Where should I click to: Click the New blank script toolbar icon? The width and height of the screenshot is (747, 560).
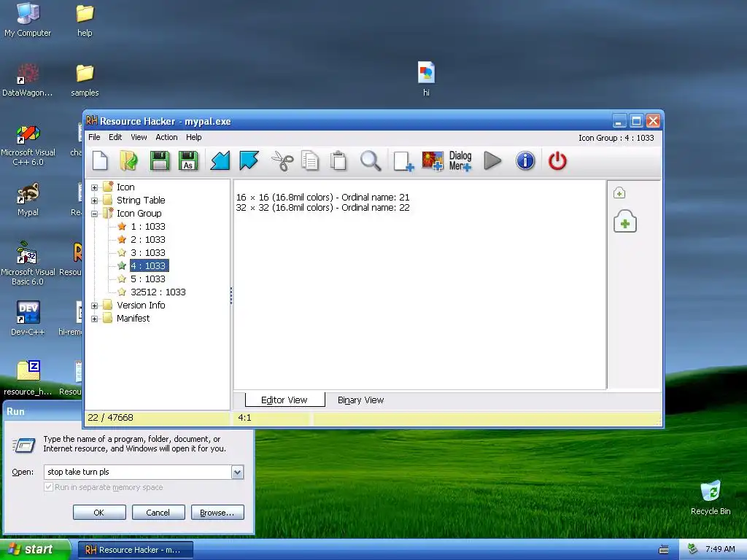pyautogui.click(x=100, y=160)
